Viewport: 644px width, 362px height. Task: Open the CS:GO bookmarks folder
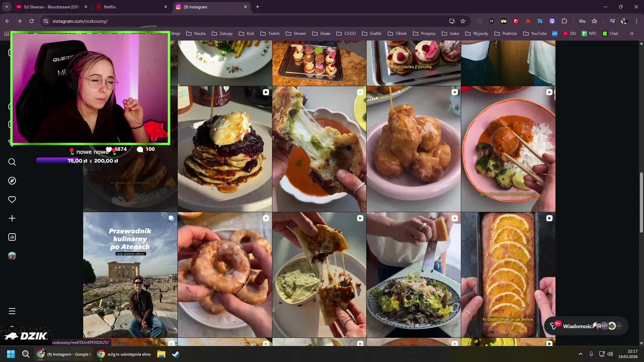point(346,34)
